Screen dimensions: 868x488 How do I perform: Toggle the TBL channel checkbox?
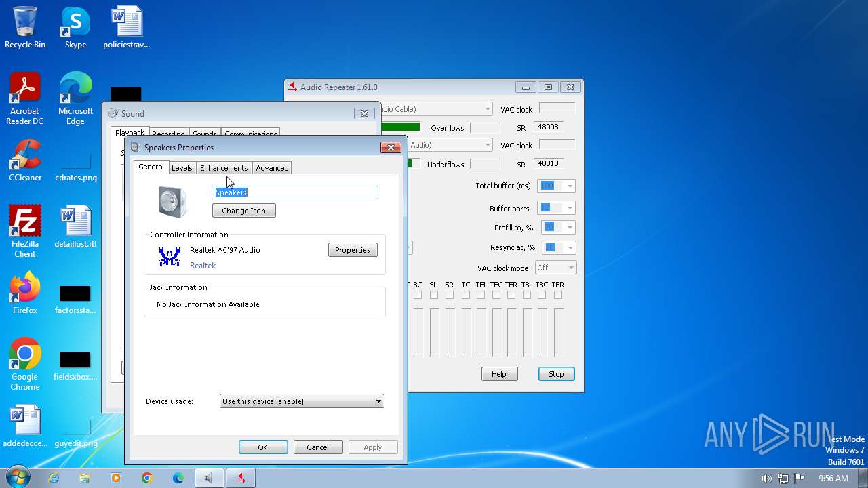527,295
